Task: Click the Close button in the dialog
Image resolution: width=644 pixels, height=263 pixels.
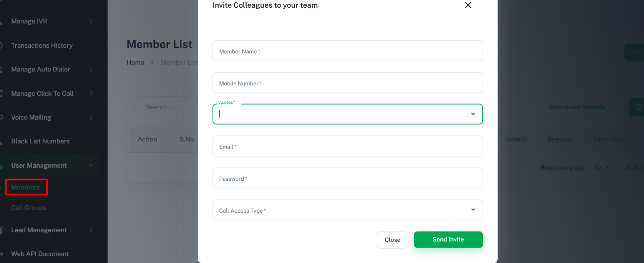Action: (x=392, y=240)
